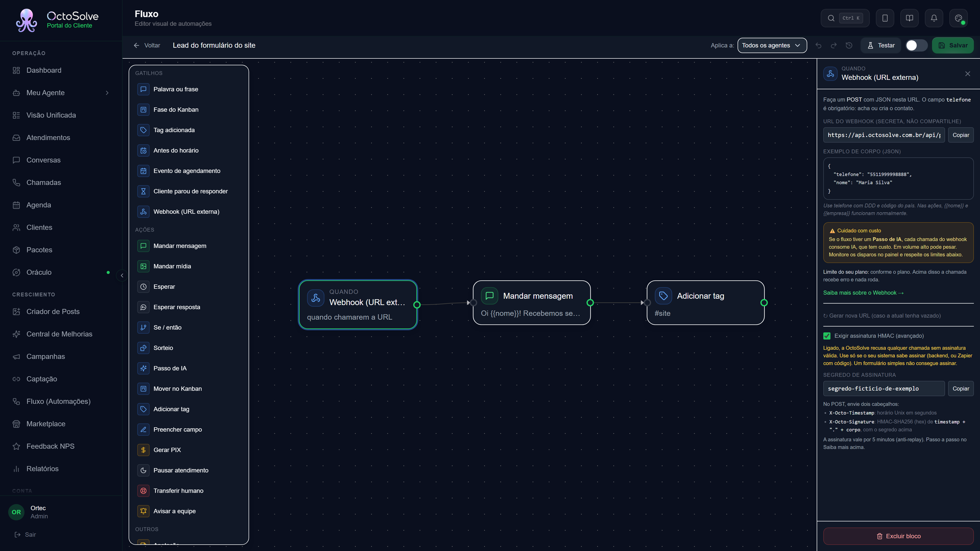Viewport: 980px width, 551px height.
Task: Open the version history clock icon
Action: click(849, 45)
